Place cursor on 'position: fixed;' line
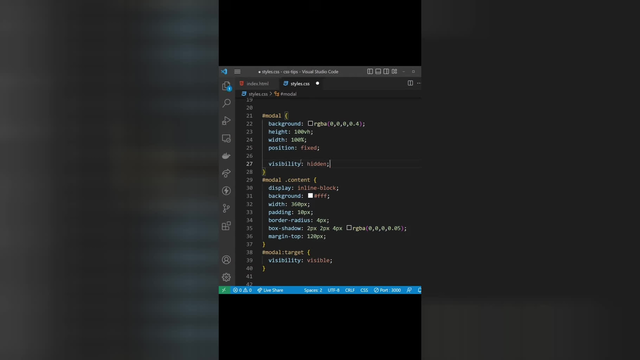The height and width of the screenshot is (360, 640). click(294, 148)
